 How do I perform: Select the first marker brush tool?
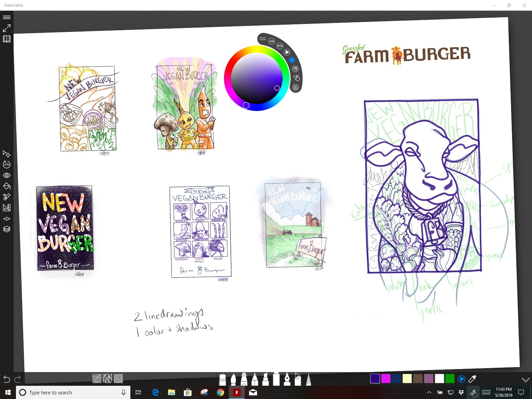[x=223, y=379]
